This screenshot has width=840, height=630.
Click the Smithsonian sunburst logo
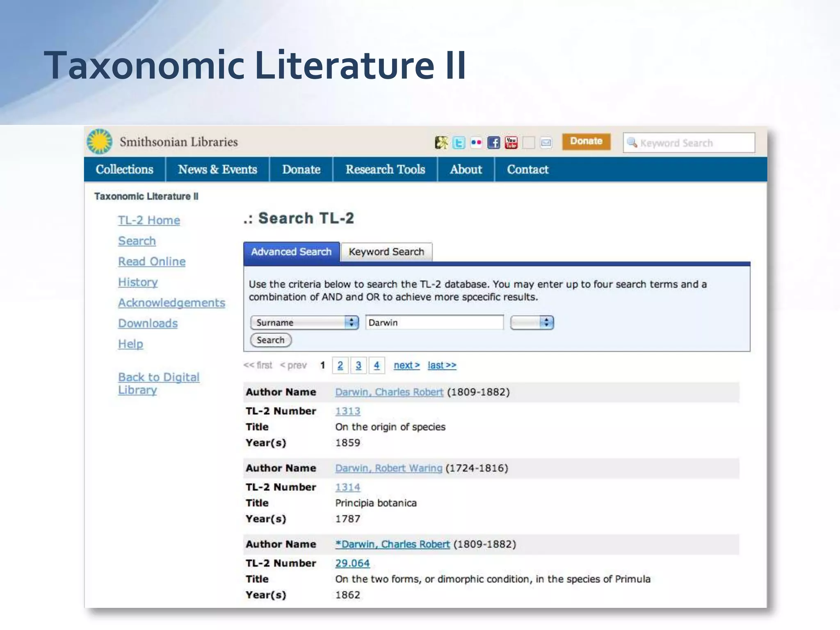[x=100, y=142]
